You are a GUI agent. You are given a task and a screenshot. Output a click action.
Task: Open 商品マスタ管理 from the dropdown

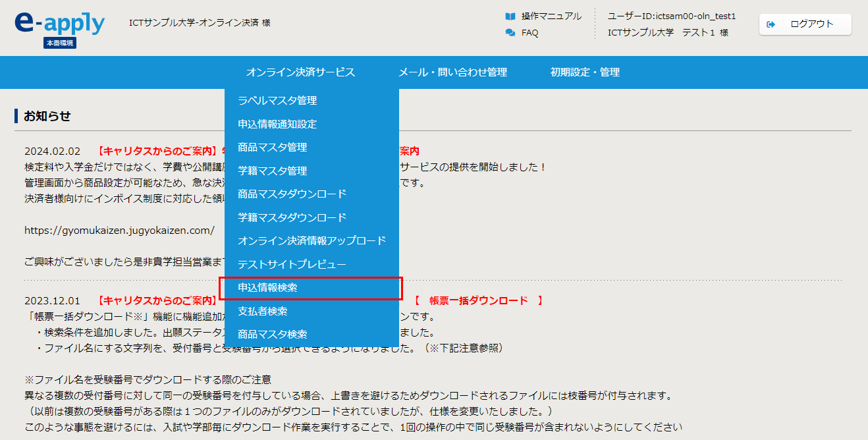(x=272, y=148)
